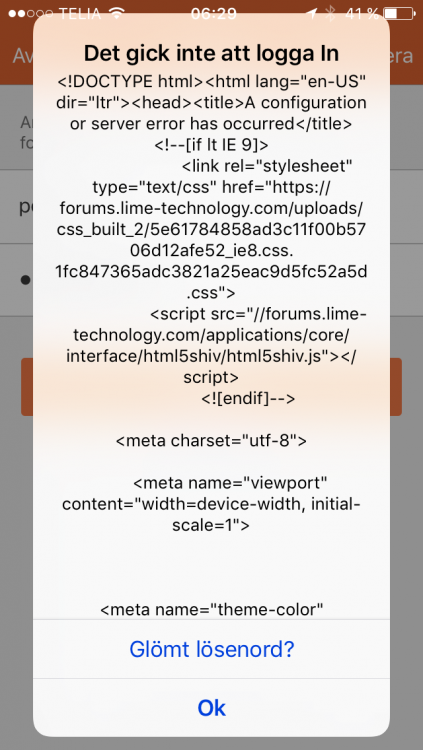The height and width of the screenshot is (750, 423).
Task: Tap the TELIA carrier label
Action: point(80,13)
